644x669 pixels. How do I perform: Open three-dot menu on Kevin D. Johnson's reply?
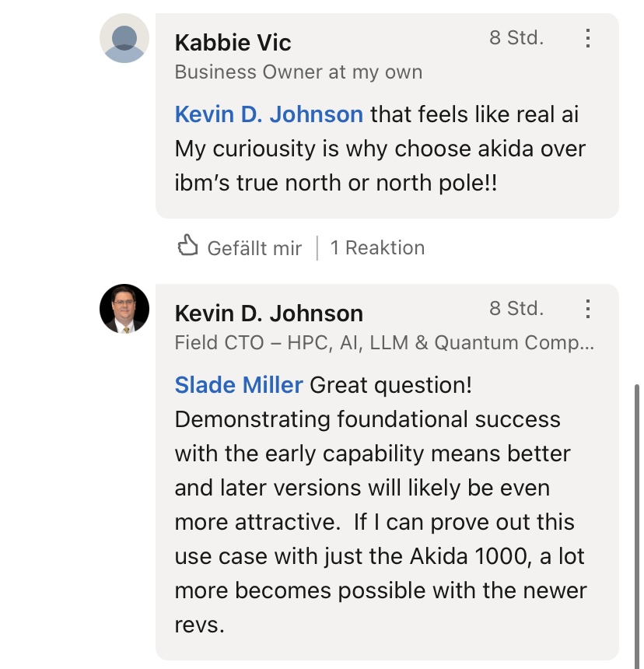click(588, 309)
